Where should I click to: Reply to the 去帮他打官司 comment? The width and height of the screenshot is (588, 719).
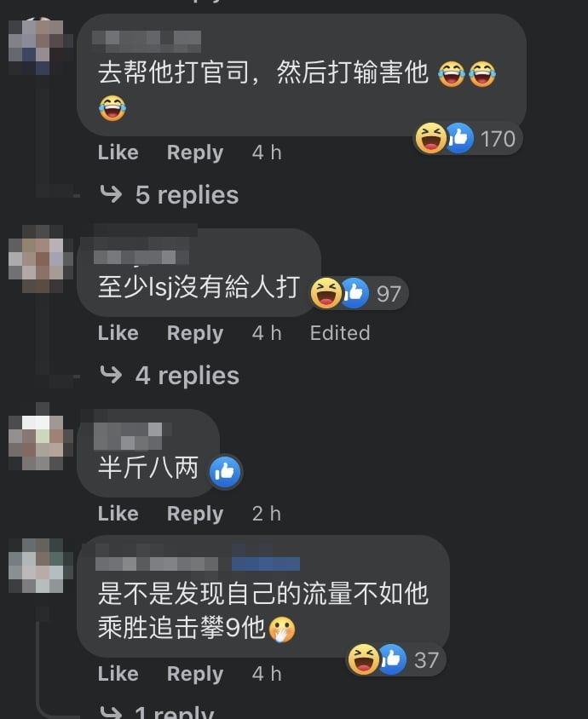[x=195, y=152]
